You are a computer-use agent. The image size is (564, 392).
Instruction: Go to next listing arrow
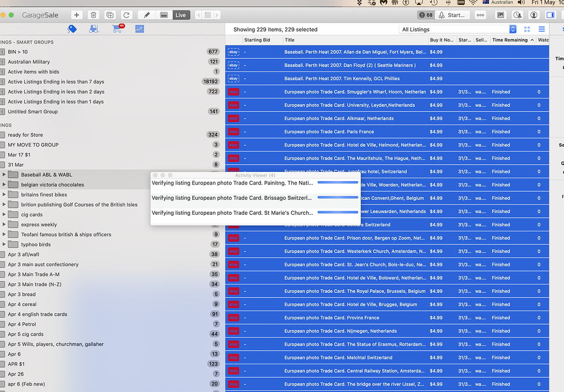tap(216, 15)
